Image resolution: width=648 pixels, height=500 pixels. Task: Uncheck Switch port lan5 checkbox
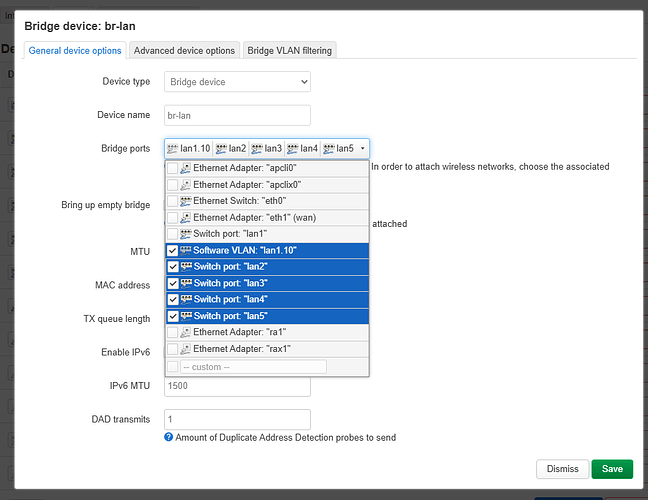[x=173, y=316]
